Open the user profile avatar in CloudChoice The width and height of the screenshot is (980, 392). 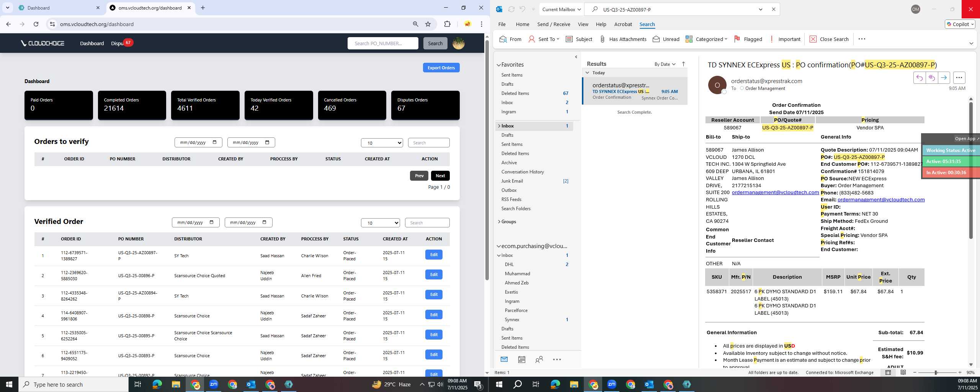pos(458,43)
